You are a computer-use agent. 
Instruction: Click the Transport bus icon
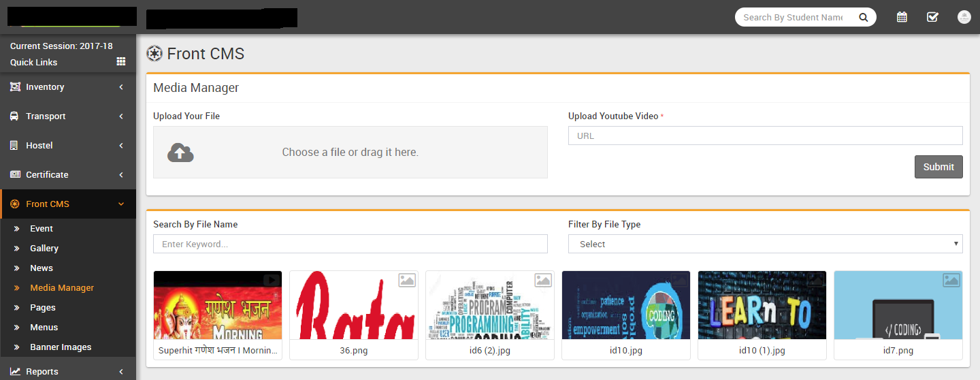pyautogui.click(x=15, y=116)
